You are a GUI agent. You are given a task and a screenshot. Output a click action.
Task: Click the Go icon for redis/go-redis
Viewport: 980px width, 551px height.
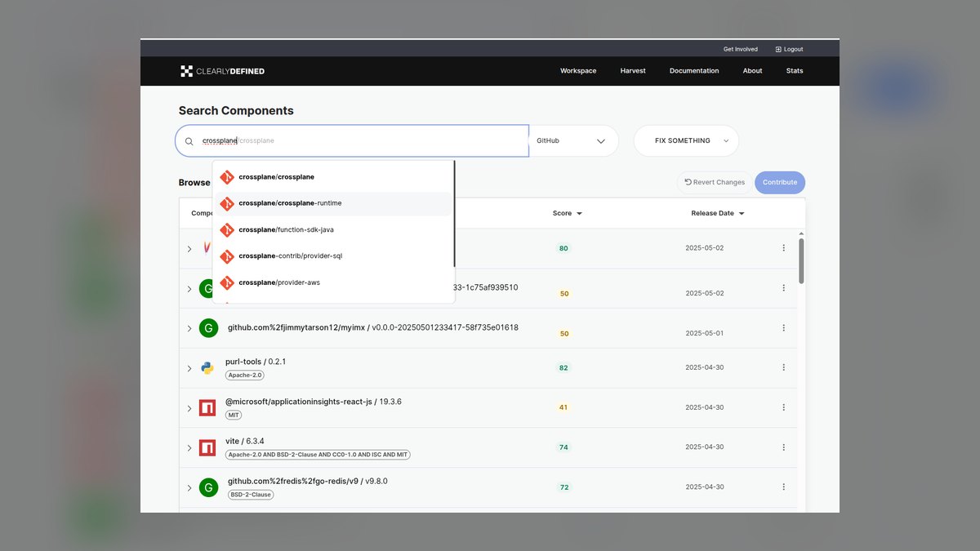coord(208,487)
